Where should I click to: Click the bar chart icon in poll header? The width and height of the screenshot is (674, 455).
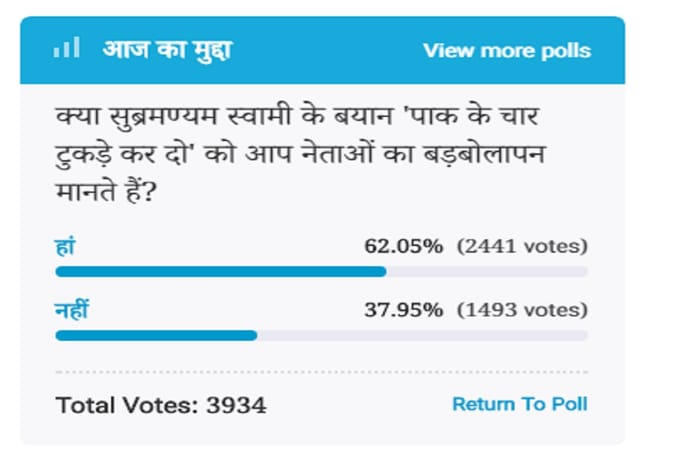click(67, 49)
